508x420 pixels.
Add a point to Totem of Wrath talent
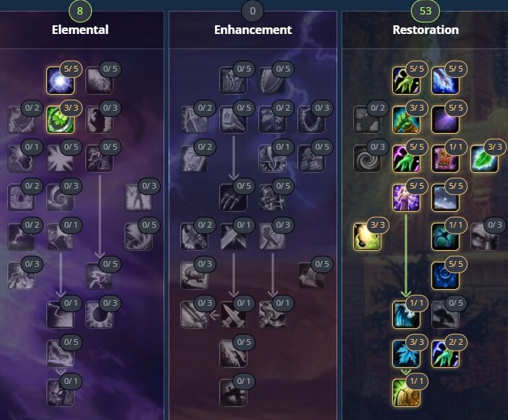pos(60,393)
